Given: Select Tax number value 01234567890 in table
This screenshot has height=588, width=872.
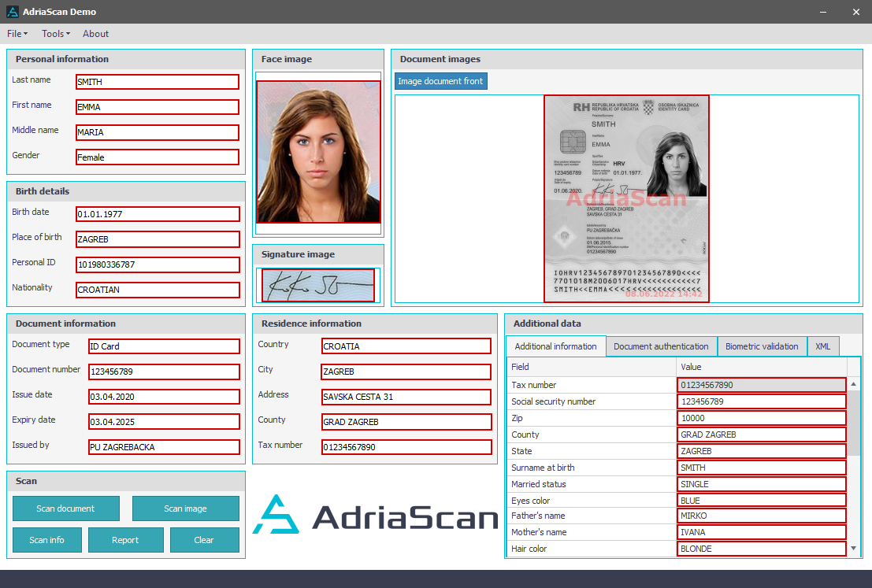Looking at the screenshot, I should pyautogui.click(x=762, y=385).
